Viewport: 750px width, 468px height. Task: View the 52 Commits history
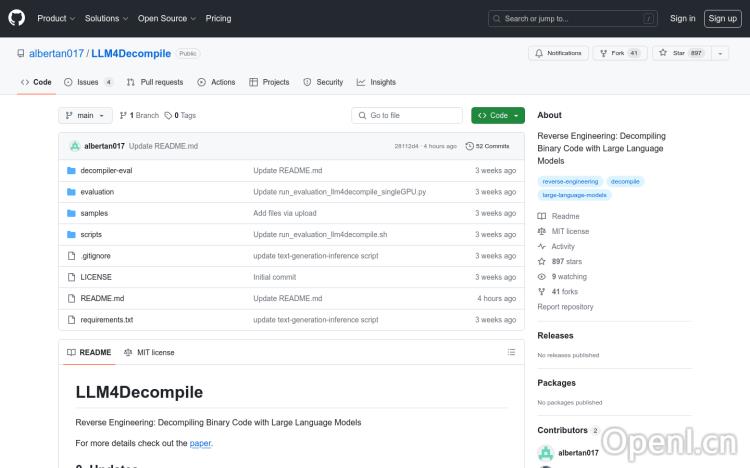pyautogui.click(x=492, y=146)
